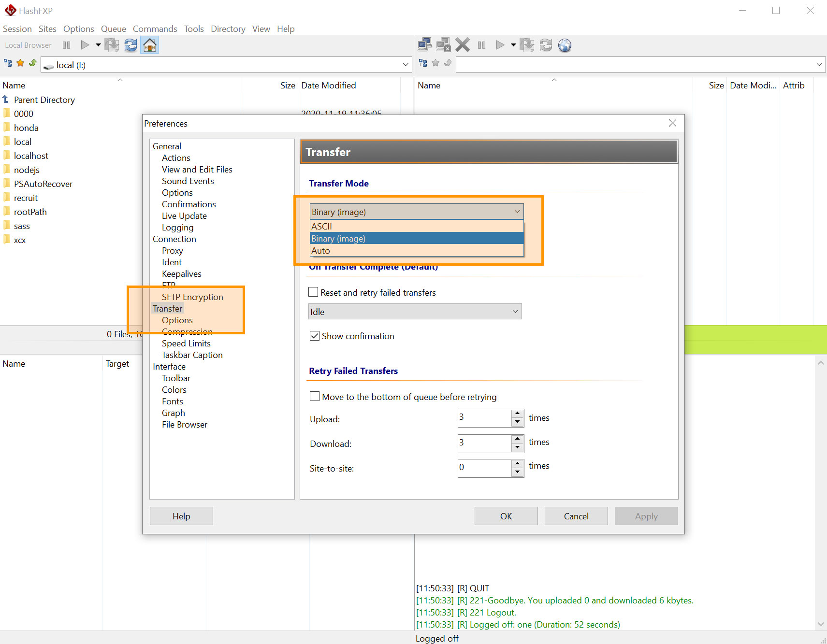Viewport: 827px width, 644px height.
Task: Choose ASCII from the transfer mode list
Action: (x=322, y=226)
